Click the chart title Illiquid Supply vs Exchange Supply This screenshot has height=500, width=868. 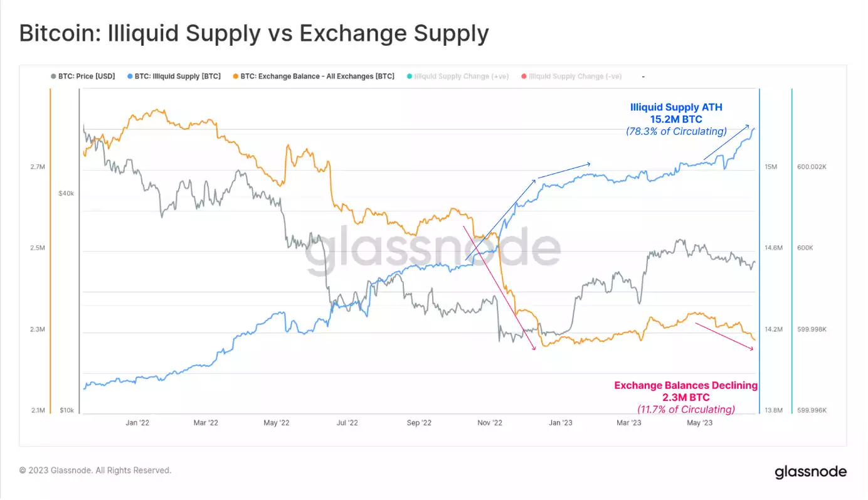tap(253, 33)
